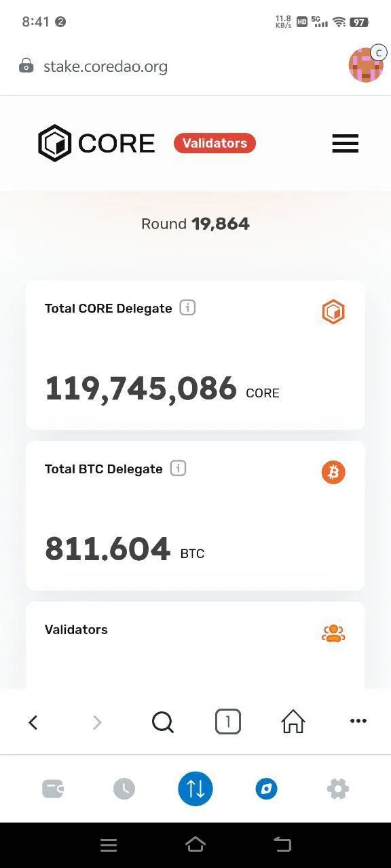Image resolution: width=391 pixels, height=868 pixels.
Task: Open the browser search magnifier
Action: click(163, 723)
